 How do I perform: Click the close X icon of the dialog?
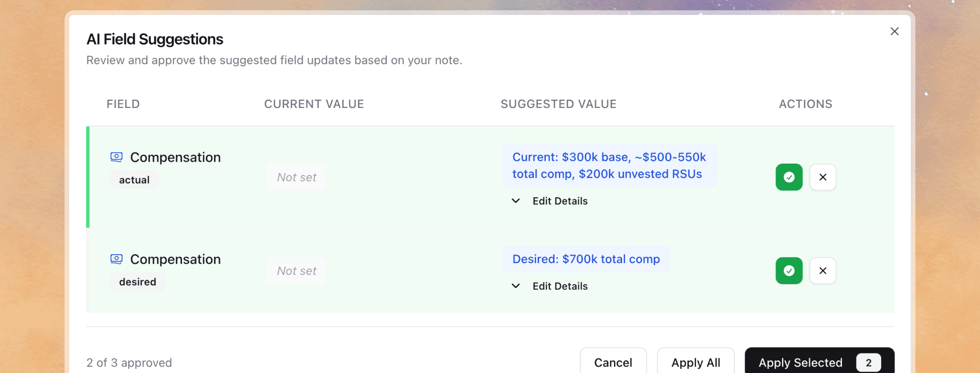tap(894, 31)
